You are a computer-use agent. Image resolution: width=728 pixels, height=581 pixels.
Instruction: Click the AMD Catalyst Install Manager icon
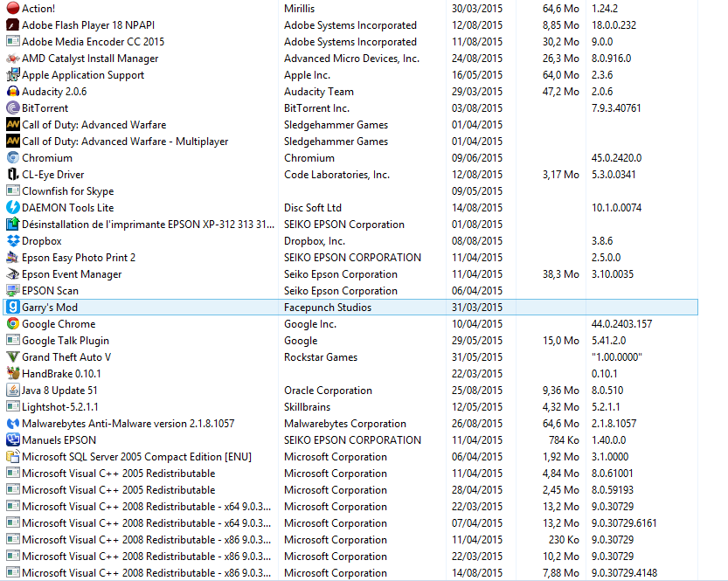[13, 59]
